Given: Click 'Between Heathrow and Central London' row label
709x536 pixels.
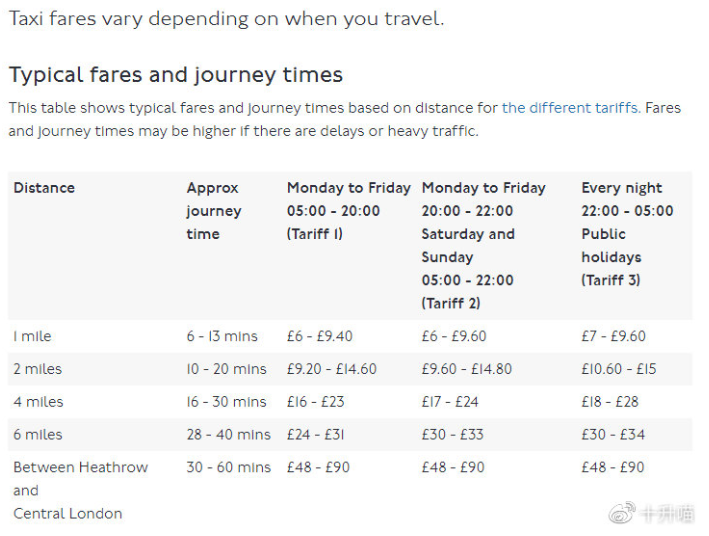Looking at the screenshot, I should (x=80, y=490).
